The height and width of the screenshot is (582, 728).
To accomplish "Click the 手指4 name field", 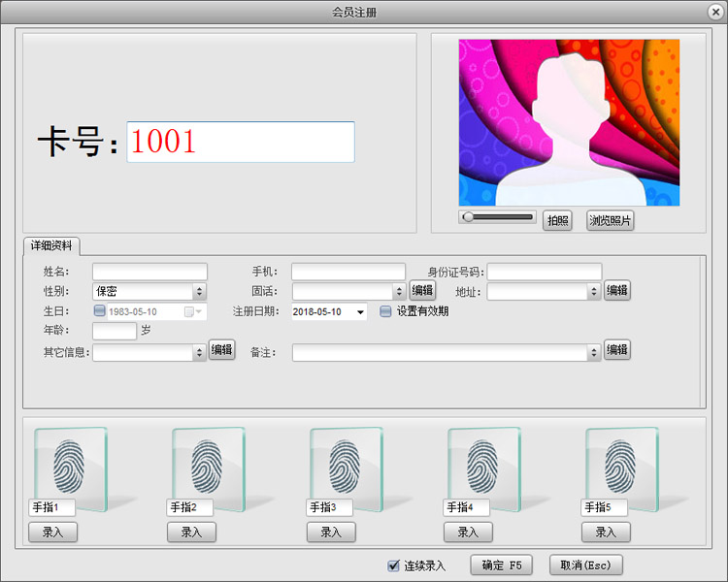I will (x=466, y=507).
